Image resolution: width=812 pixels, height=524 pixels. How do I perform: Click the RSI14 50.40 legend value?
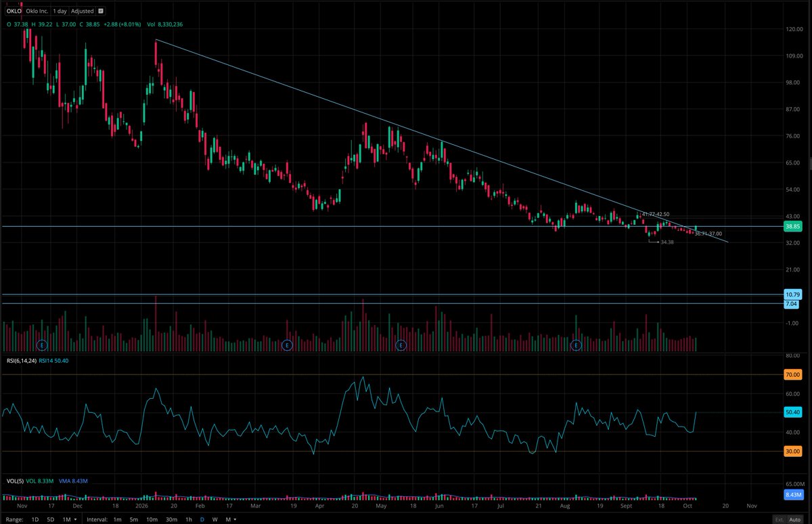pyautogui.click(x=53, y=360)
